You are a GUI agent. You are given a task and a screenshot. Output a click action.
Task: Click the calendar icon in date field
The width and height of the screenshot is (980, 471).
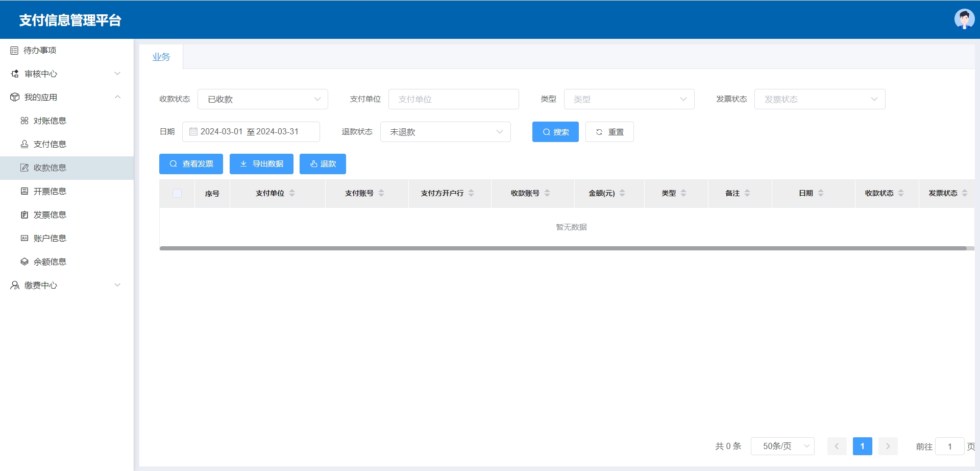[x=193, y=132]
